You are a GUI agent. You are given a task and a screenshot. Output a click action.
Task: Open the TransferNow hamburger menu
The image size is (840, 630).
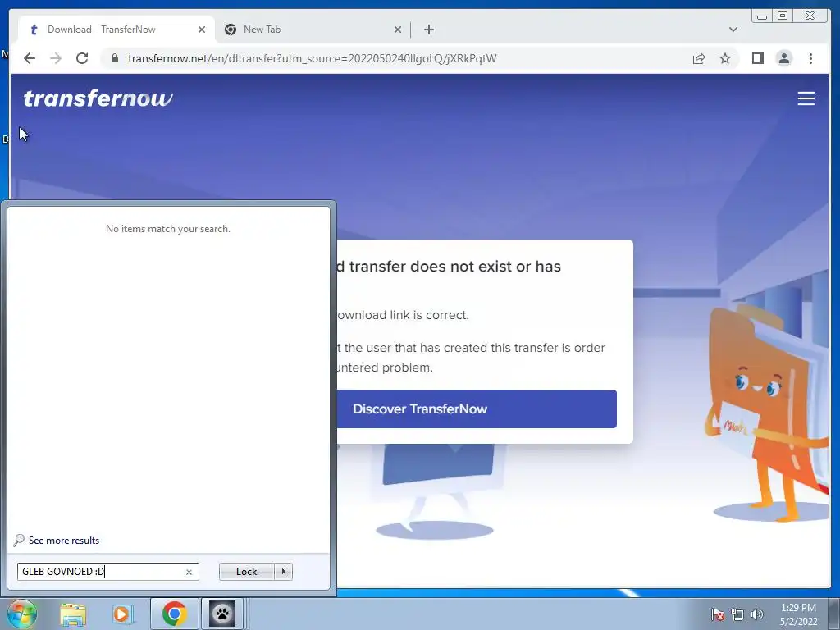pyautogui.click(x=806, y=98)
